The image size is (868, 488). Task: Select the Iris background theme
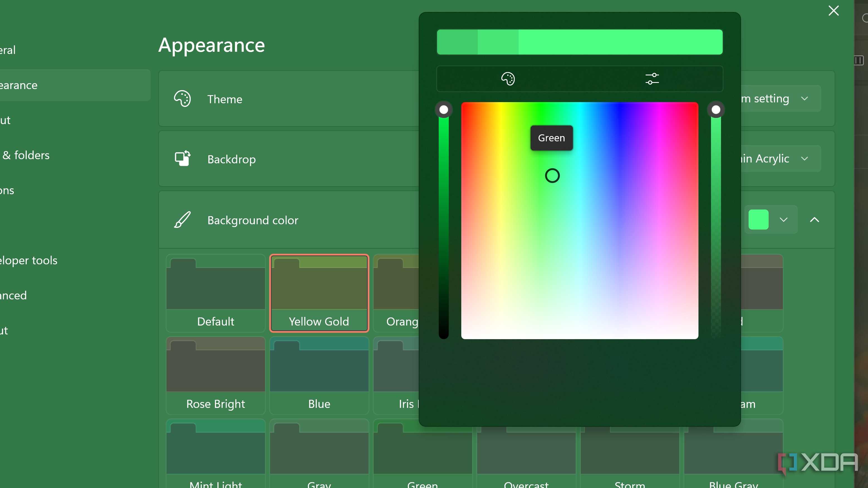[396, 376]
